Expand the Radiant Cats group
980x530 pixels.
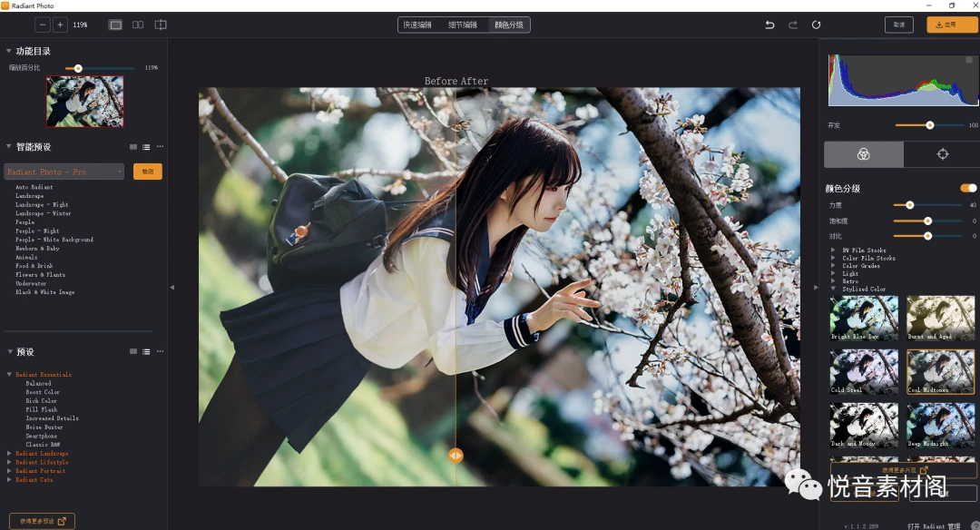[x=9, y=479]
